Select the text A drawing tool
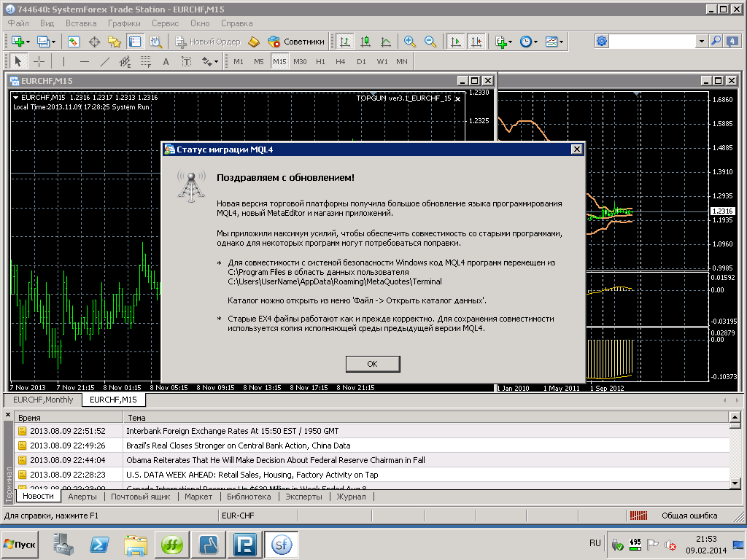Screen dimensions: 747x560 (166, 61)
